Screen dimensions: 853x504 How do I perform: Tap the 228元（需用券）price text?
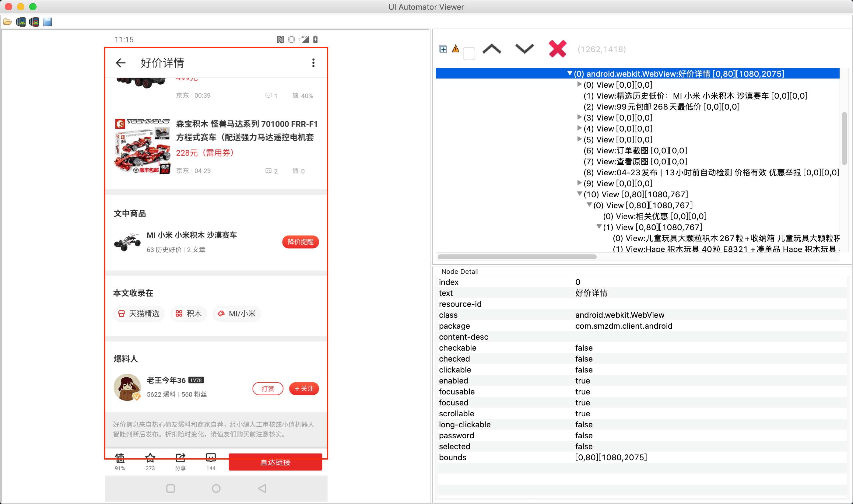pyautogui.click(x=206, y=153)
